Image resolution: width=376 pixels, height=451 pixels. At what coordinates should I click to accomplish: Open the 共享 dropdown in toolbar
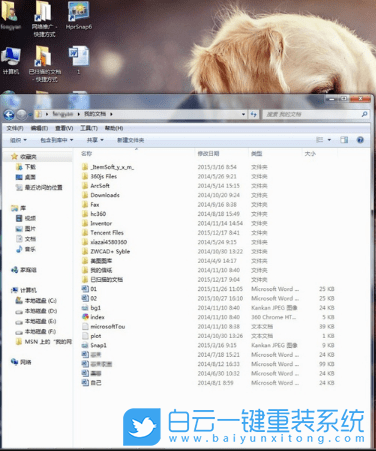tap(95, 140)
